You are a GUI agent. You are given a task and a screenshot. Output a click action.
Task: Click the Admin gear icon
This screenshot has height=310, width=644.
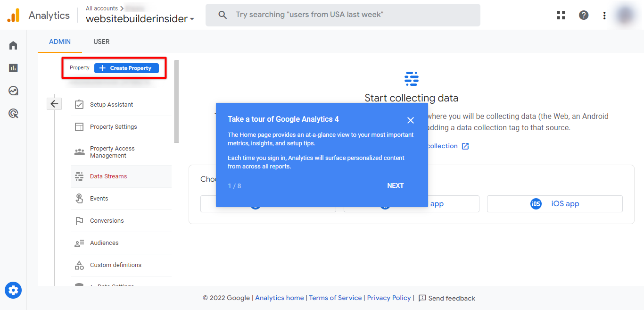(13, 290)
